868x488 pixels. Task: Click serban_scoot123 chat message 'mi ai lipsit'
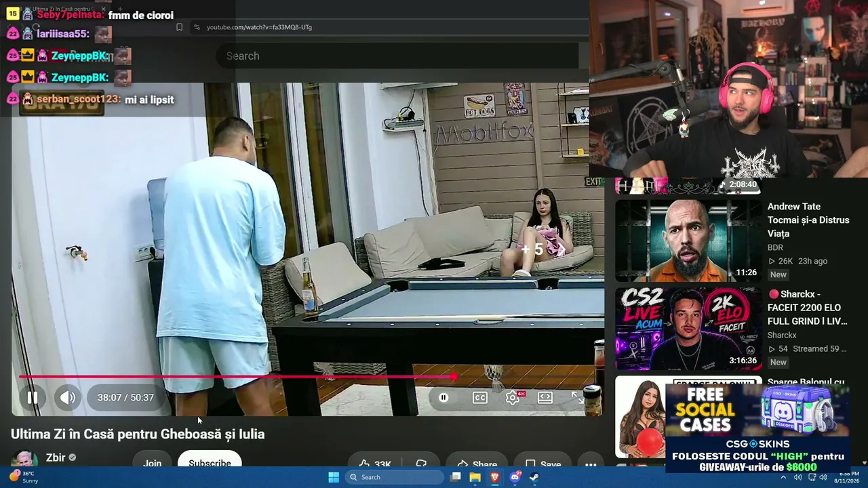pos(149,100)
